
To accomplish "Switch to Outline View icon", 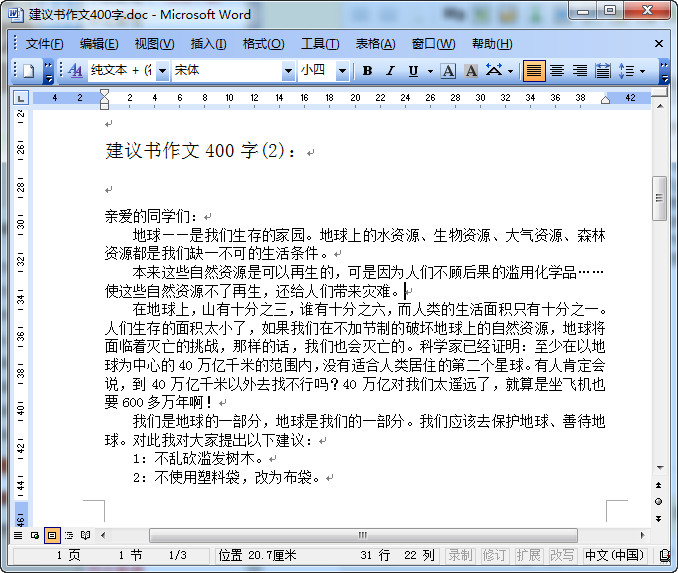I will tap(69, 536).
